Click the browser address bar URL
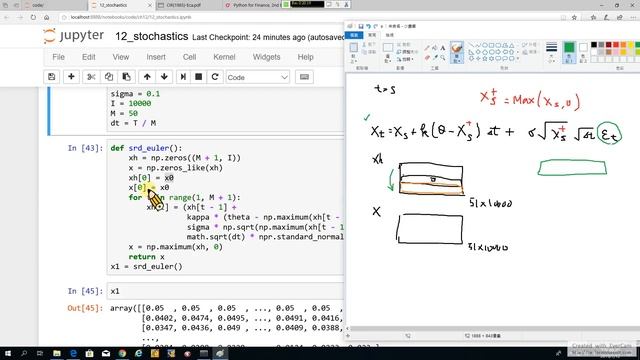The width and height of the screenshot is (640, 360). coord(131,17)
